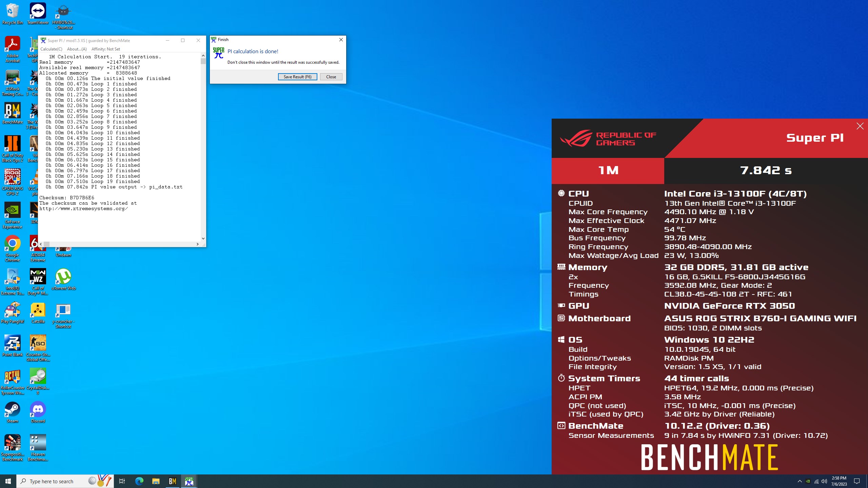Open the Undawn desktop icon

63,252
